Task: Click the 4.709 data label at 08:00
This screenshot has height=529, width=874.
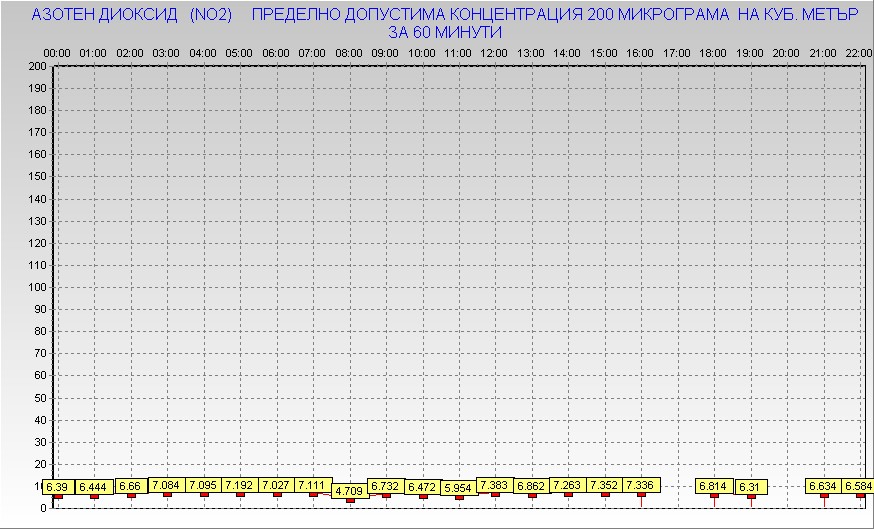Action: tap(349, 491)
